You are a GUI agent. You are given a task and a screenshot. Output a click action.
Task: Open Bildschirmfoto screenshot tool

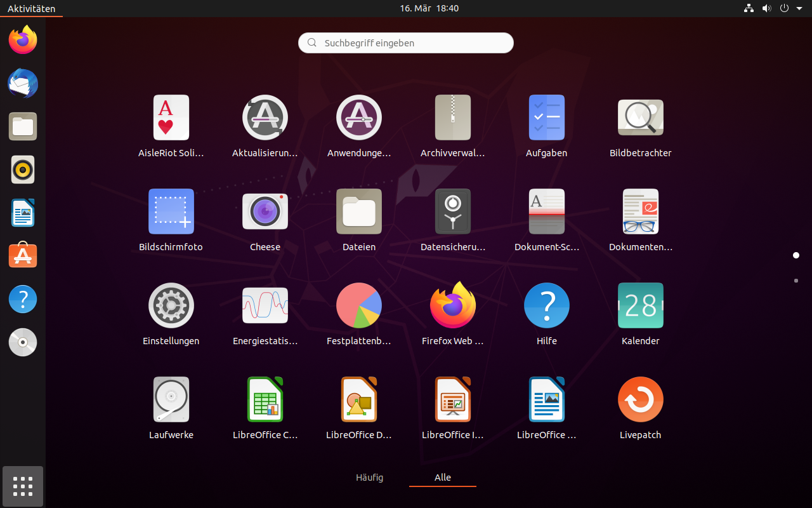[x=171, y=212]
